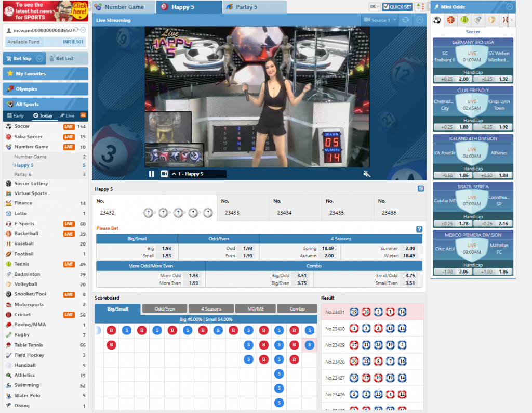This screenshot has height=413, width=532.
Task: Collapse the Mini Odds panel
Action: point(509,7)
